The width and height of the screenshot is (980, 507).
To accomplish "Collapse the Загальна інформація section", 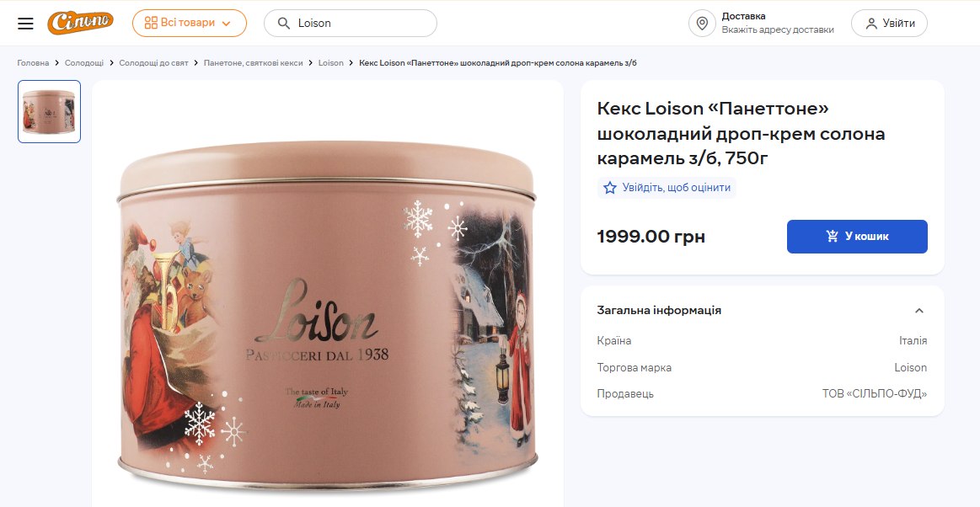I will click(918, 310).
